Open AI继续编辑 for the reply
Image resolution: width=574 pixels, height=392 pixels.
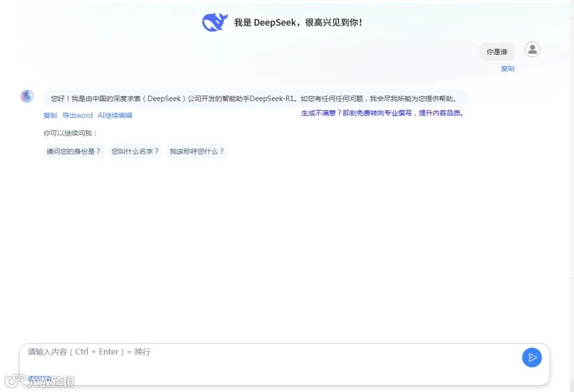click(115, 115)
